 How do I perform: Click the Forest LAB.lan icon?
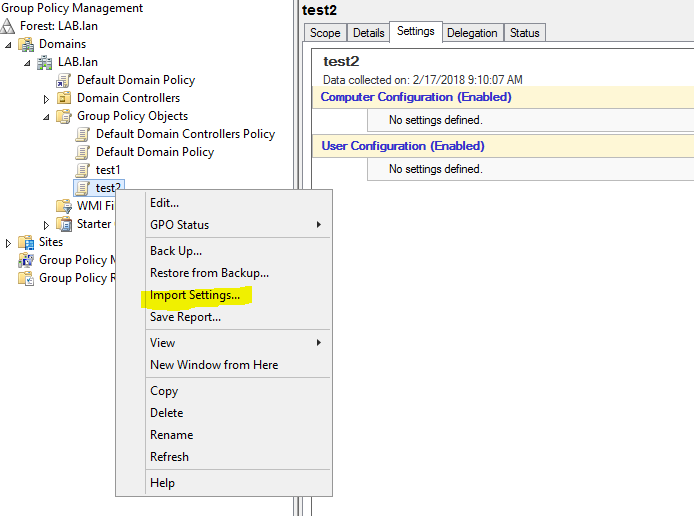pos(8,26)
